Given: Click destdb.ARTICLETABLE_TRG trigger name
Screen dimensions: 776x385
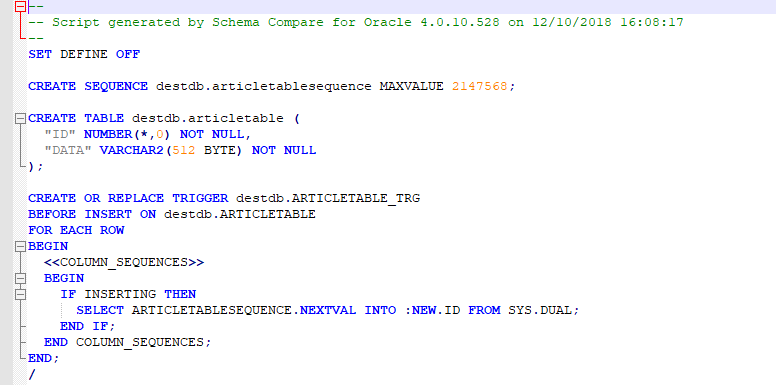Looking at the screenshot, I should [328, 198].
